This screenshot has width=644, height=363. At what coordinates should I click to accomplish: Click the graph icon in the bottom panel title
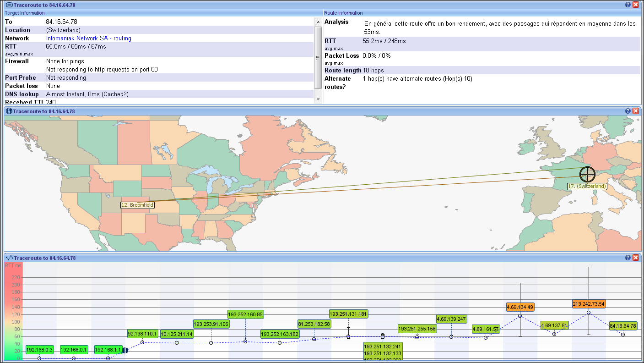(9, 258)
